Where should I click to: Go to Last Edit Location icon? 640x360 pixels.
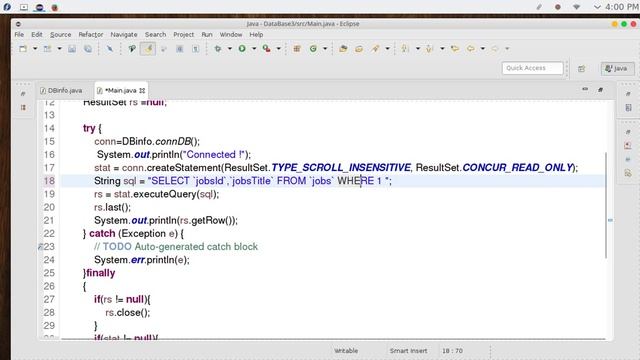455,49
